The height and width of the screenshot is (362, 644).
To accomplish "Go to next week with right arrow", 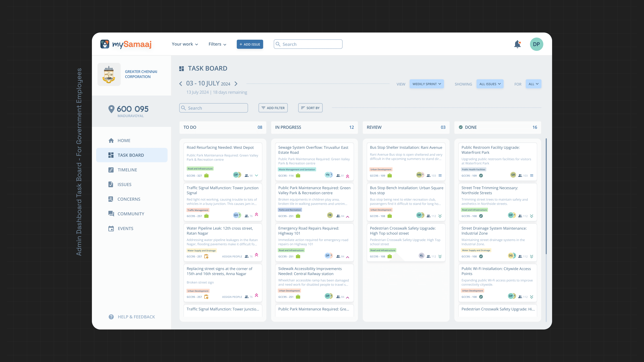I will 236,84.
